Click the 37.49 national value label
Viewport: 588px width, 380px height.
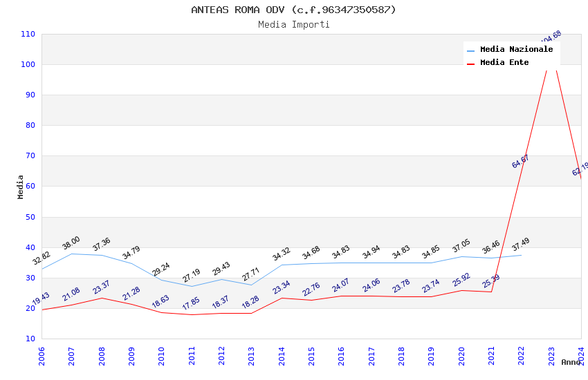(521, 244)
